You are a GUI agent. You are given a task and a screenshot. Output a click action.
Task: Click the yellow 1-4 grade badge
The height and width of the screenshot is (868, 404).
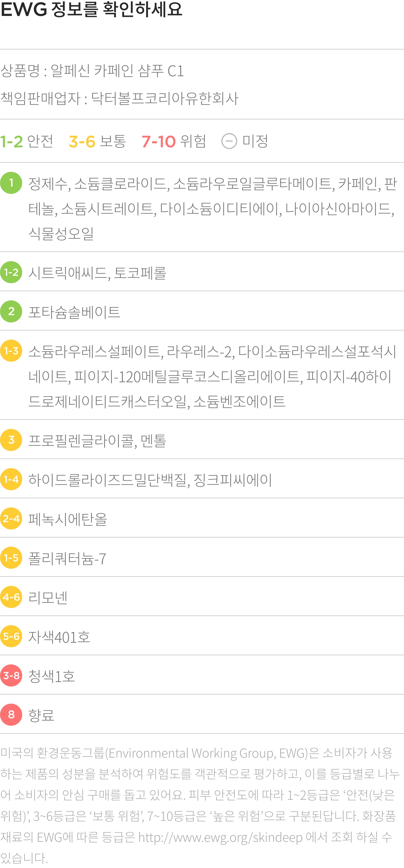coord(11,479)
